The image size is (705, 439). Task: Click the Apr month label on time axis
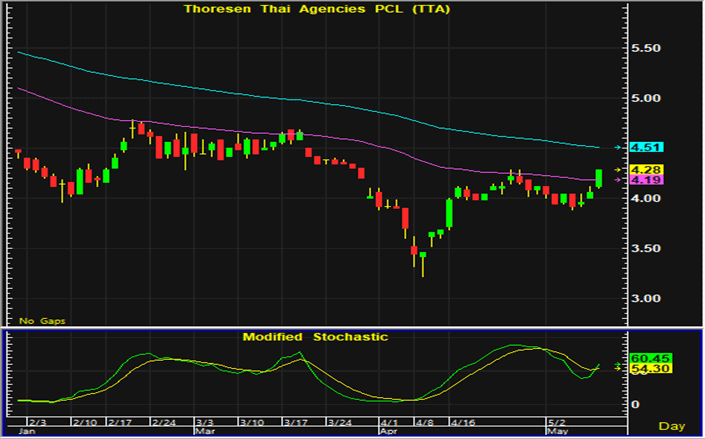pyautogui.click(x=389, y=433)
